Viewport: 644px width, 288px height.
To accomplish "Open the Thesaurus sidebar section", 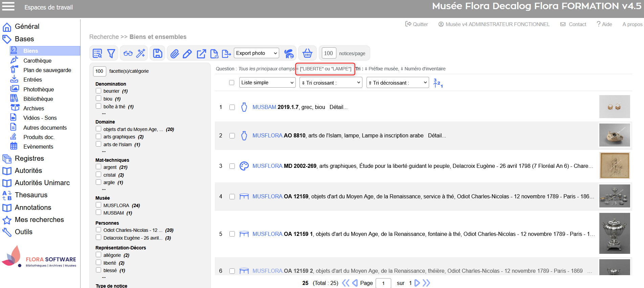I will [x=31, y=195].
